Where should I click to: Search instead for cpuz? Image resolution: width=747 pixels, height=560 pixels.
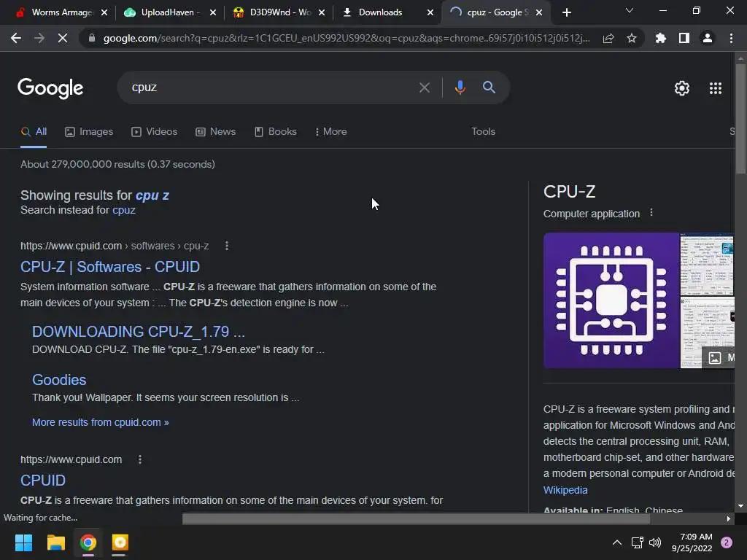124,210
